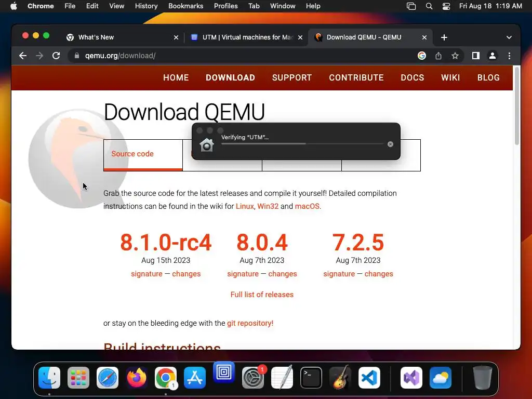
Task: Open SUPPORT in site navigation
Action: (x=292, y=78)
